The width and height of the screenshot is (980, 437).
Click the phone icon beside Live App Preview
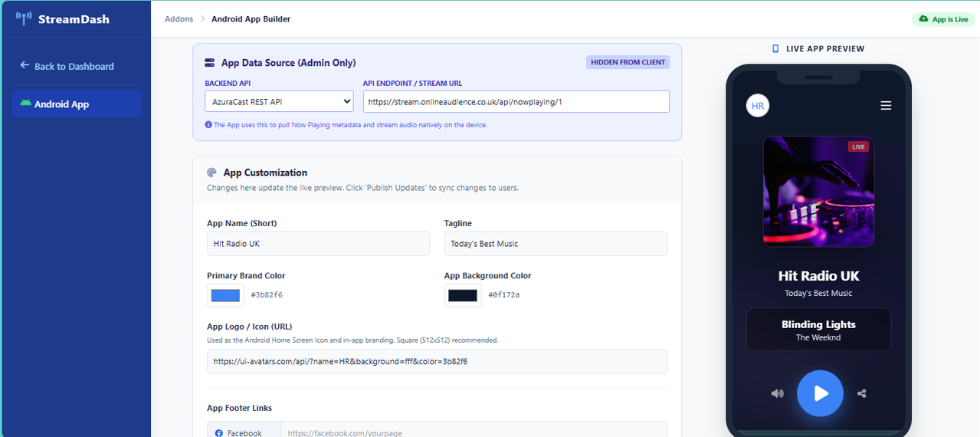(x=776, y=48)
